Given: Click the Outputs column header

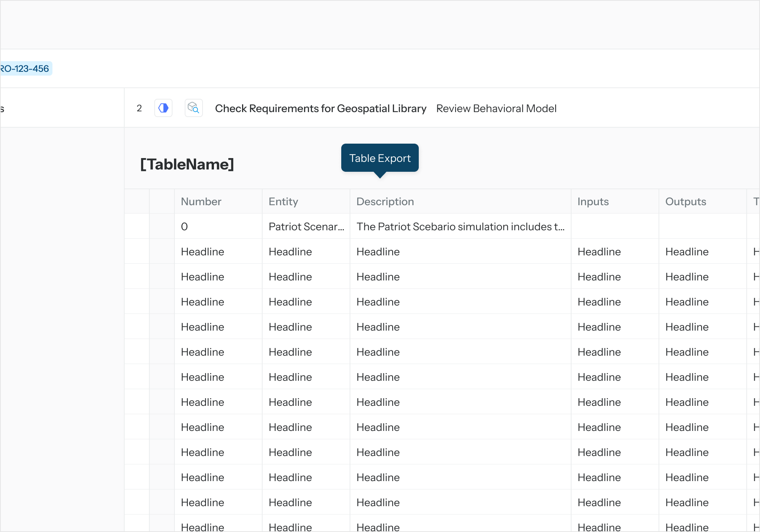Looking at the screenshot, I should (686, 202).
